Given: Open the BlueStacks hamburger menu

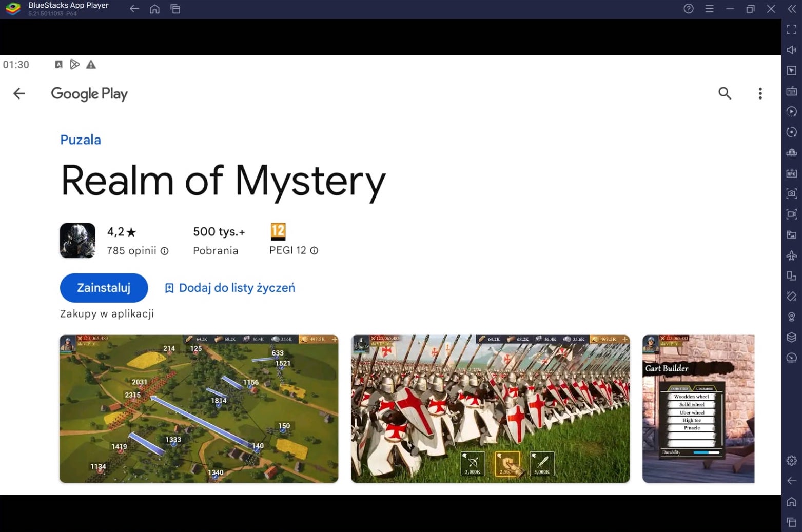Looking at the screenshot, I should tap(709, 9).
